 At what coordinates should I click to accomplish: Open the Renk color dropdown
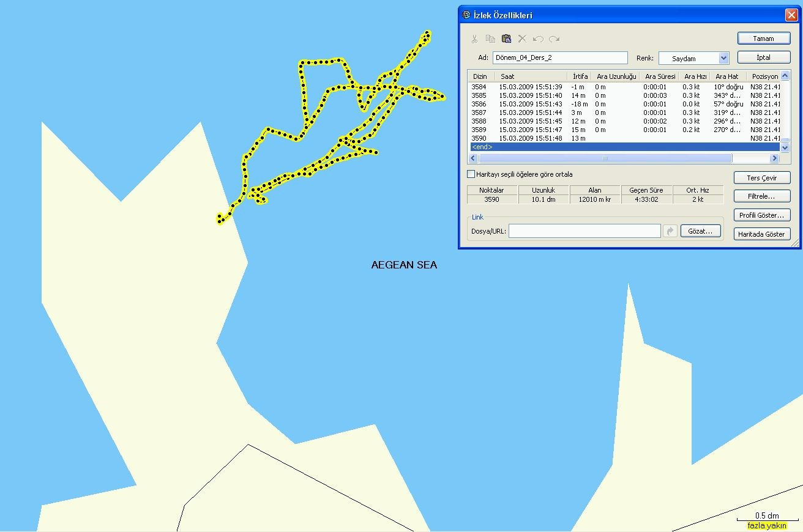pyautogui.click(x=724, y=58)
